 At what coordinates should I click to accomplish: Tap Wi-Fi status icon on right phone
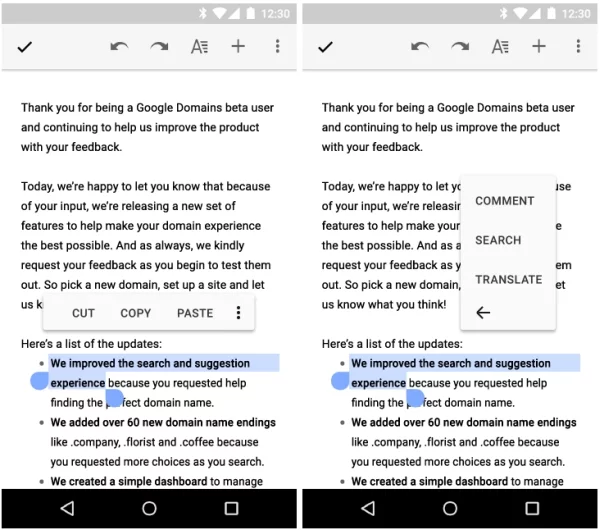pyautogui.click(x=520, y=13)
